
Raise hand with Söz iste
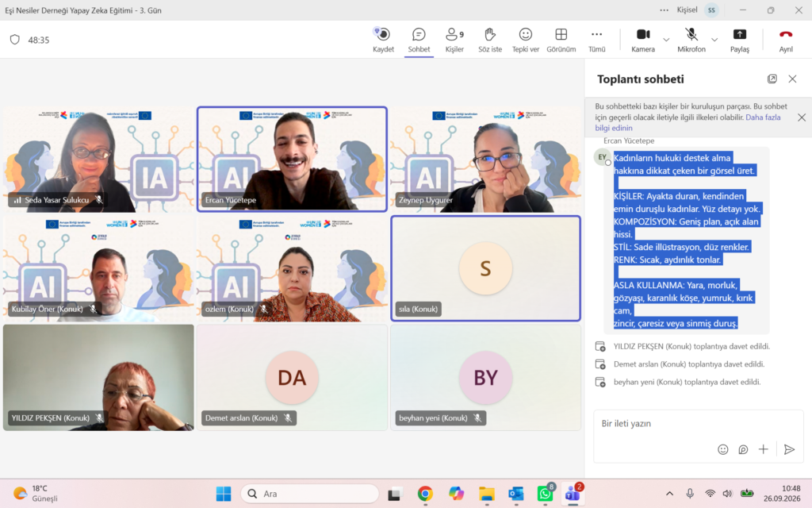[x=490, y=40]
